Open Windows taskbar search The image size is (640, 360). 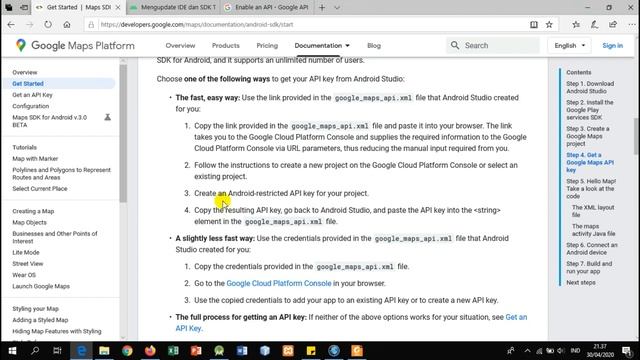(x=35, y=351)
